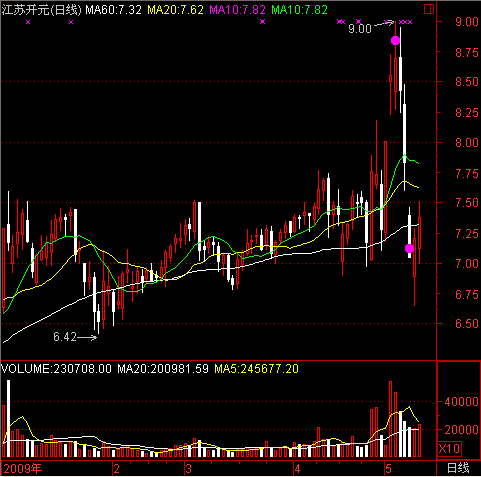The image size is (481, 477).
Task: Click the 8.00 price axis label
Action: click(x=467, y=143)
